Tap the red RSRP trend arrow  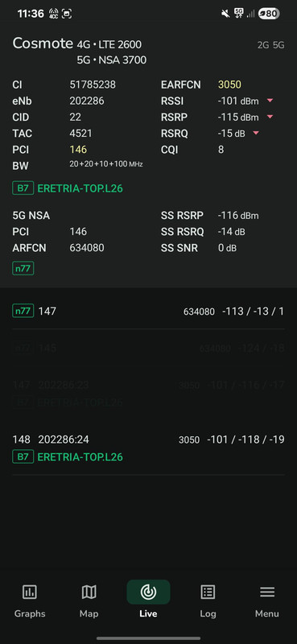[270, 117]
